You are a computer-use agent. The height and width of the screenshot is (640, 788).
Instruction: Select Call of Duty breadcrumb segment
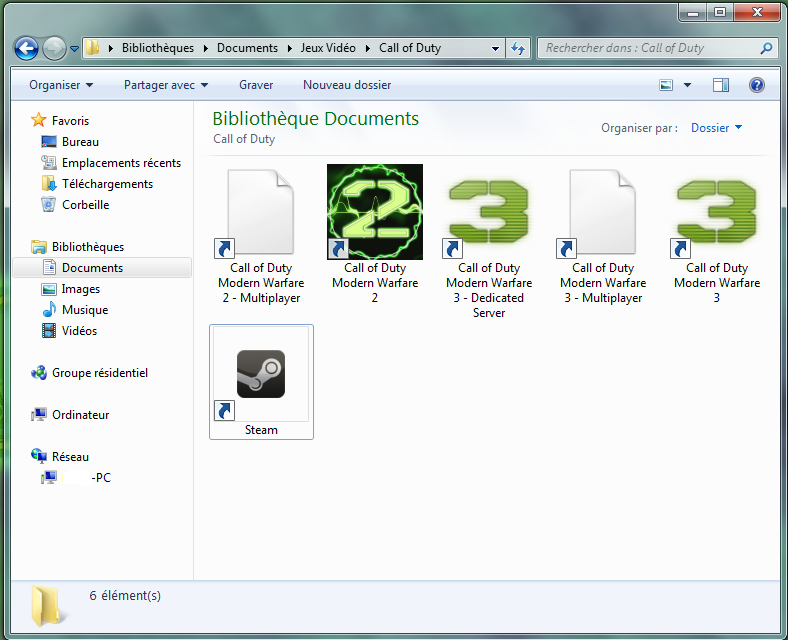click(410, 48)
